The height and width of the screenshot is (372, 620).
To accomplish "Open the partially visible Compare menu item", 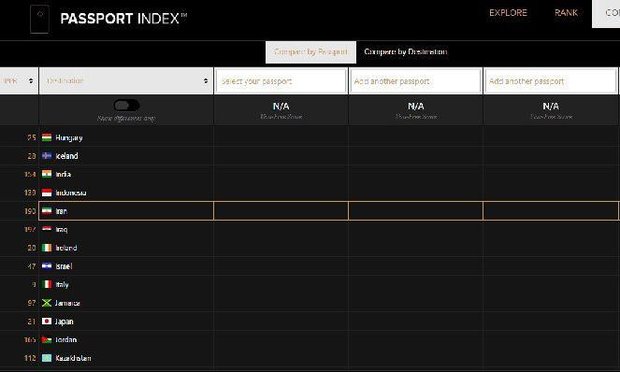I will tap(606, 13).
